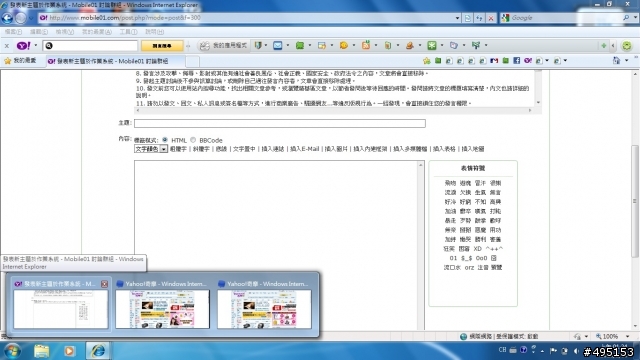Select the BBCode tag format radio button
640x360 pixels.
[x=193, y=140]
